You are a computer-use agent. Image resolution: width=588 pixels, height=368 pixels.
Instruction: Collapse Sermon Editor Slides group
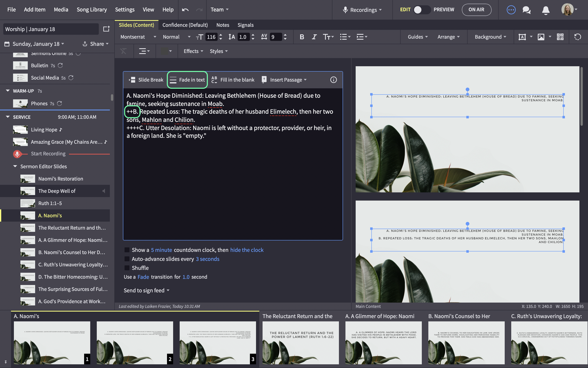(x=15, y=166)
